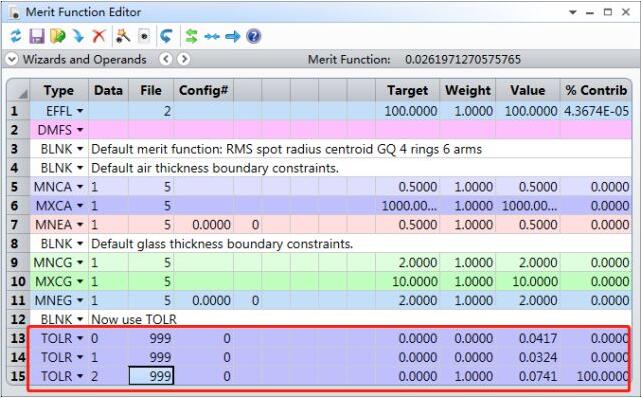The width and height of the screenshot is (642, 398).
Task: Select the Target column header
Action: (x=407, y=90)
